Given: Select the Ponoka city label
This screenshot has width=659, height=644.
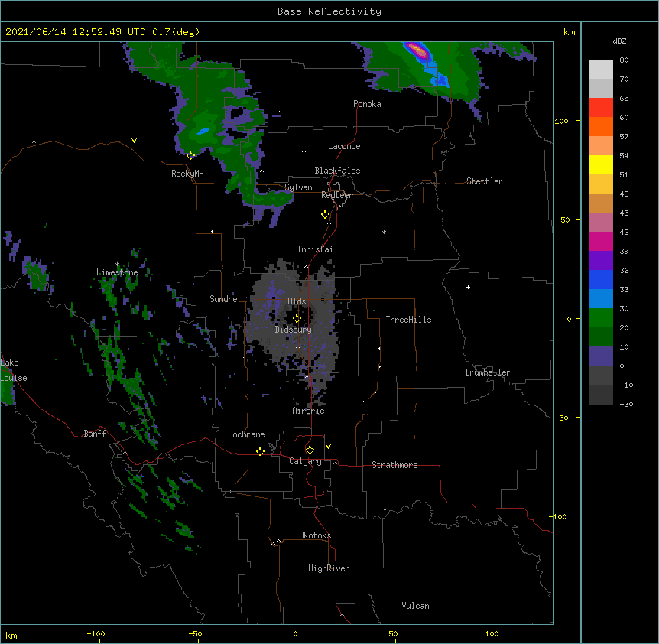Looking at the screenshot, I should click(367, 104).
